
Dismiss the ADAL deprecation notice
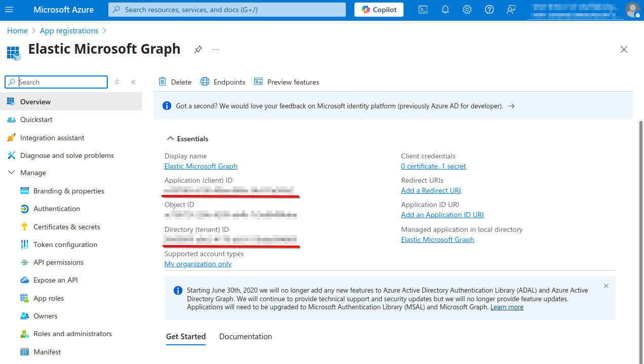tap(606, 286)
